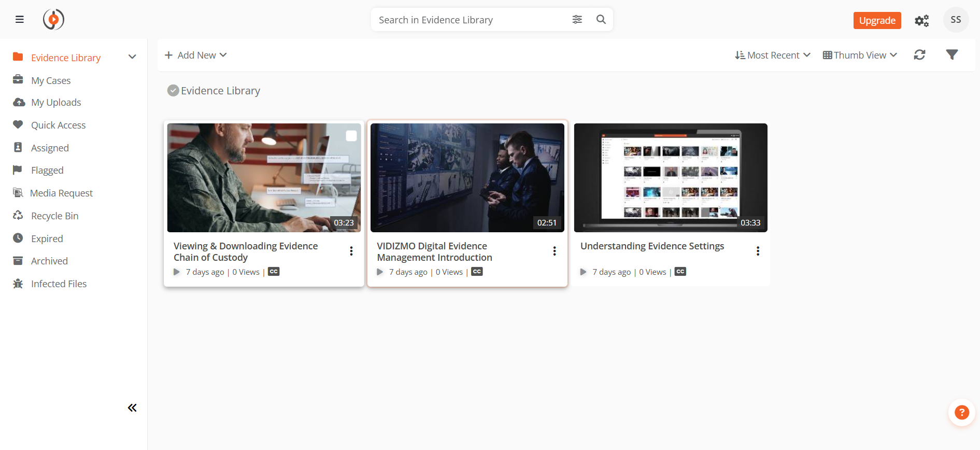Viewport: 980px width, 450px height.
Task: Open the Most Recent sort dropdown
Action: point(773,55)
